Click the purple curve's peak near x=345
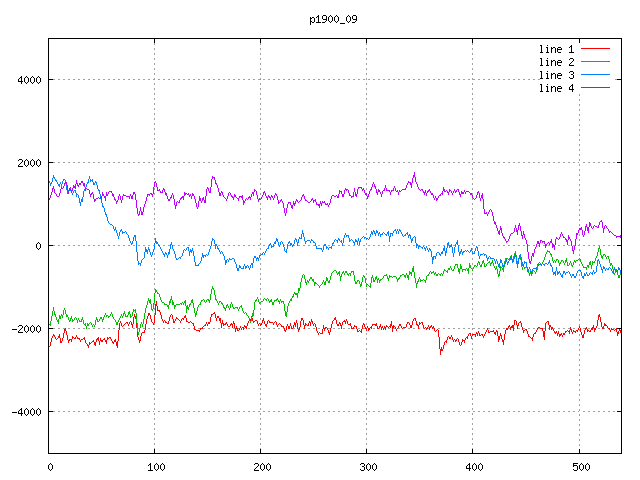The image size is (640, 480). (414, 174)
